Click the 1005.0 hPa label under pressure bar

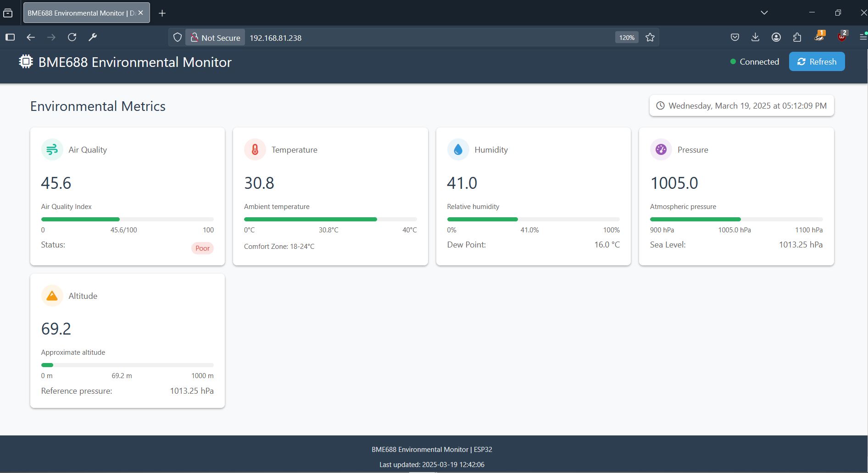pyautogui.click(x=734, y=230)
